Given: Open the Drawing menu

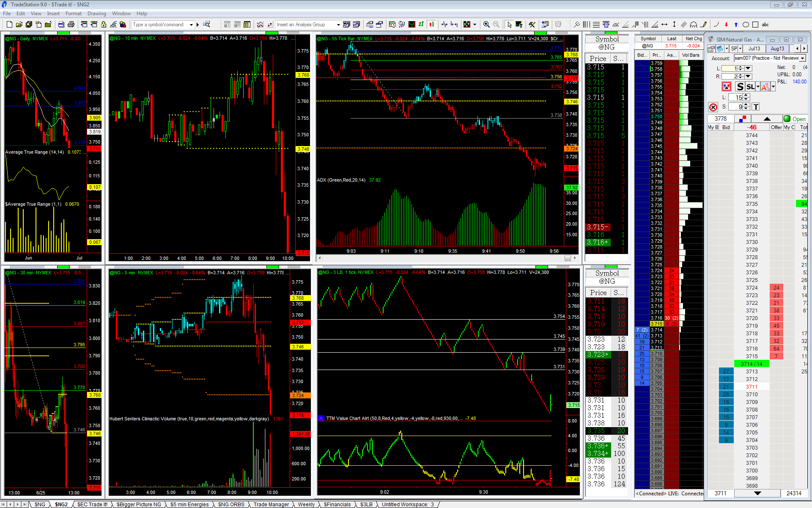Looking at the screenshot, I should 97,14.
